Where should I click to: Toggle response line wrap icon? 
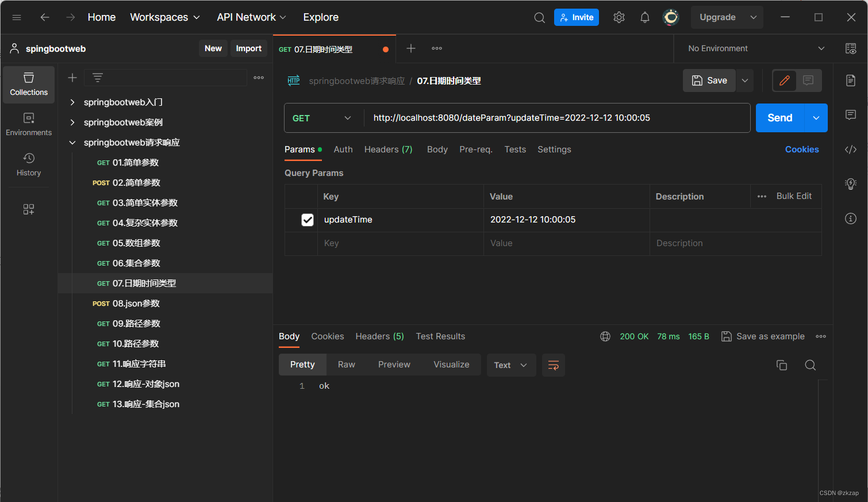pyautogui.click(x=554, y=365)
